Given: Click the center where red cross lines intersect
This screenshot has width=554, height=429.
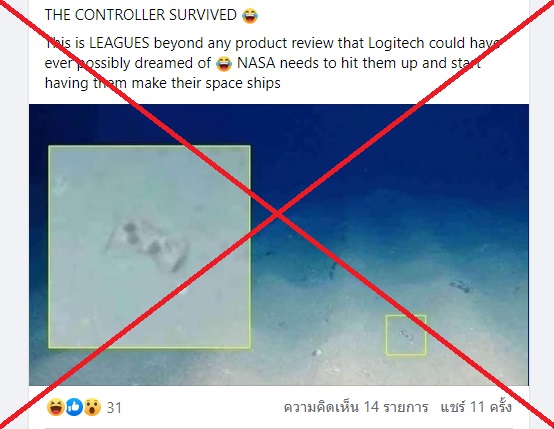Looking at the screenshot, I should (277, 213).
